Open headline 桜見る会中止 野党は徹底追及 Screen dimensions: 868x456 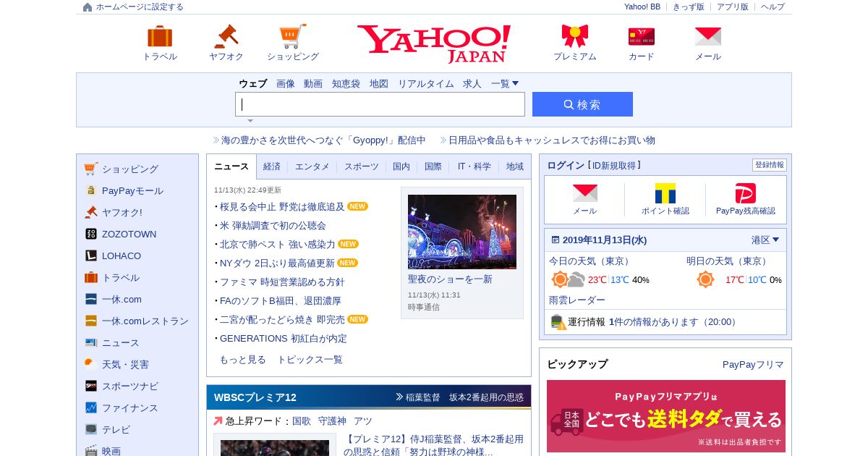coord(282,206)
